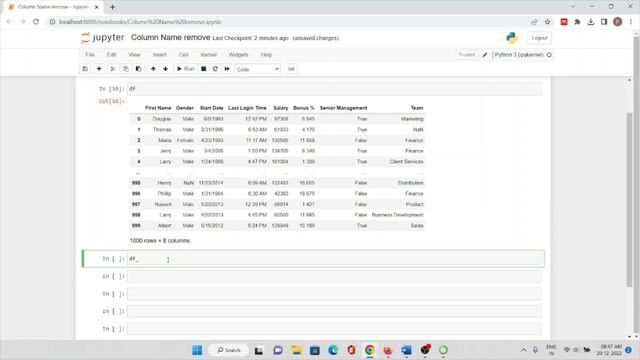
Task: Restart kernel and run all cells icon
Action: pyautogui.click(x=227, y=69)
